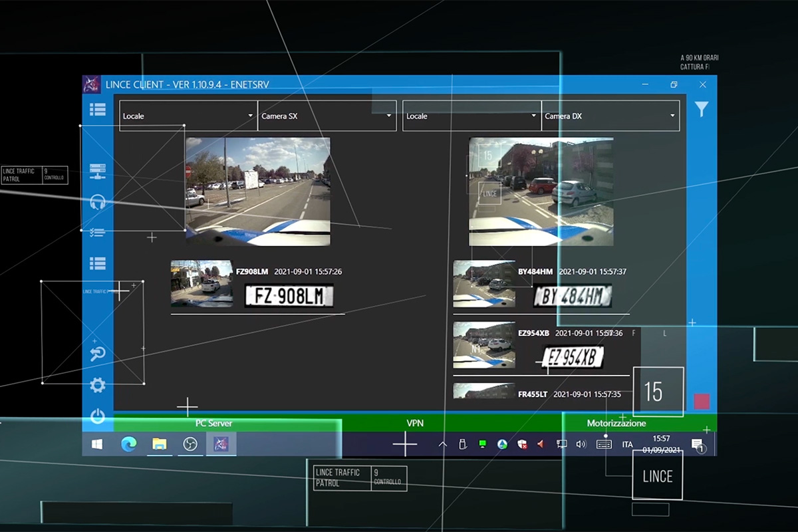Click the USB device tray icon
The height and width of the screenshot is (532, 798).
[463, 444]
